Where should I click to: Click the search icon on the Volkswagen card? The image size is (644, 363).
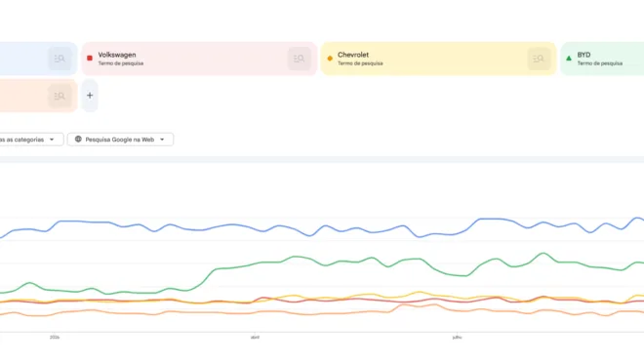(299, 59)
